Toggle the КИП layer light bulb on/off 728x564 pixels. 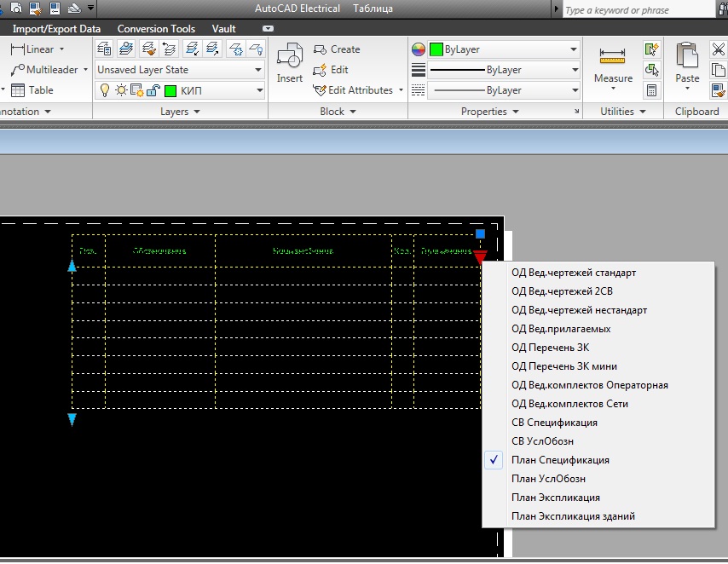[105, 90]
